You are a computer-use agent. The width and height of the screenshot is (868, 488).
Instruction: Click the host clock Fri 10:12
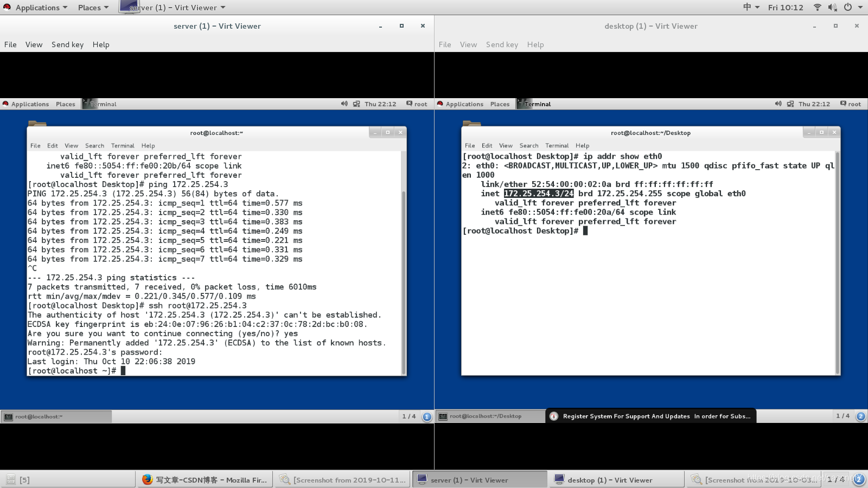point(786,8)
